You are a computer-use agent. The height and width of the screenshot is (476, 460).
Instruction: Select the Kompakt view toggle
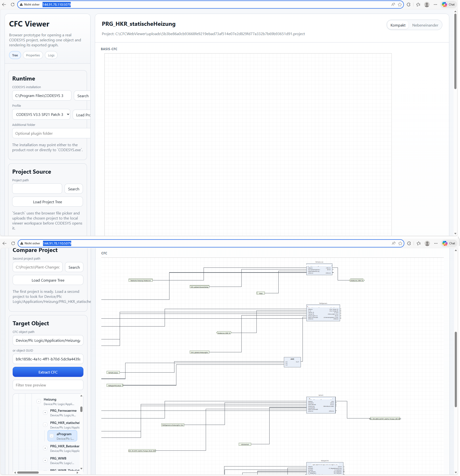tap(398, 25)
